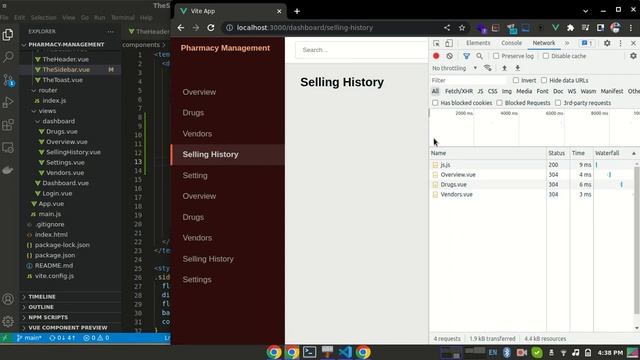Search the network requests
The height and width of the screenshot is (360, 640).
click(479, 56)
